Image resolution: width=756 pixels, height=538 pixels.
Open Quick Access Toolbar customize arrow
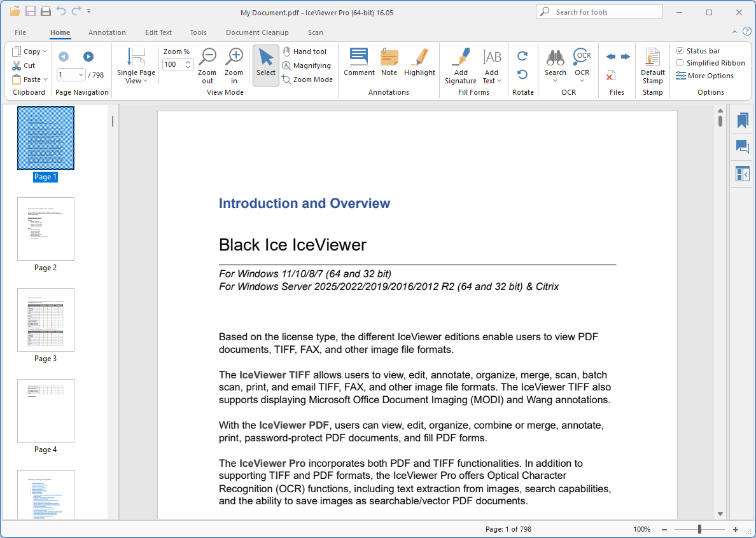(88, 11)
